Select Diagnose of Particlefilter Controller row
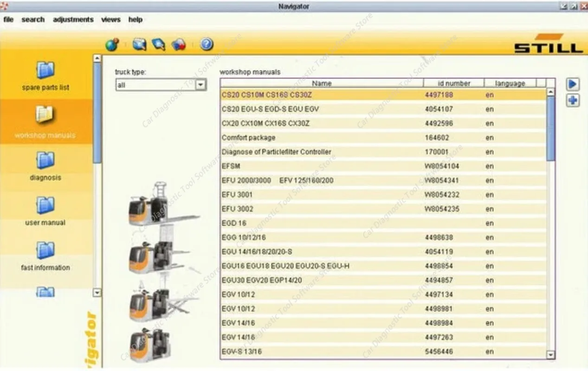588x371 pixels. (383, 152)
